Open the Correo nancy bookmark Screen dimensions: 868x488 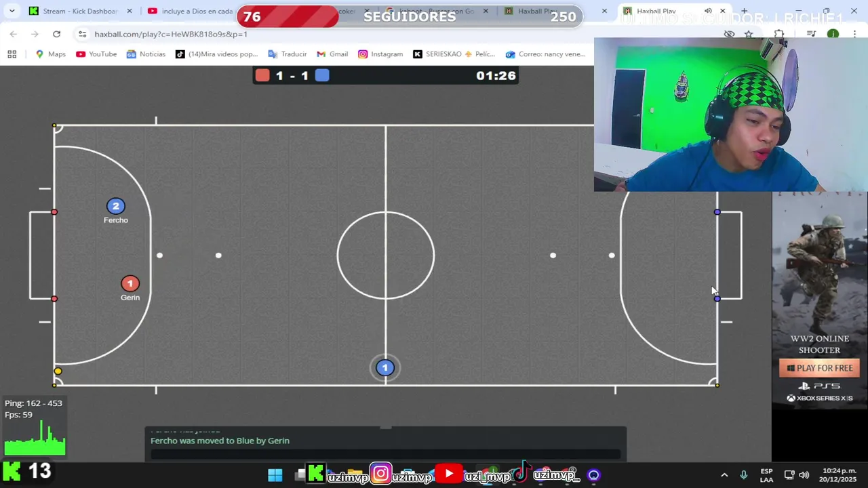coord(545,54)
